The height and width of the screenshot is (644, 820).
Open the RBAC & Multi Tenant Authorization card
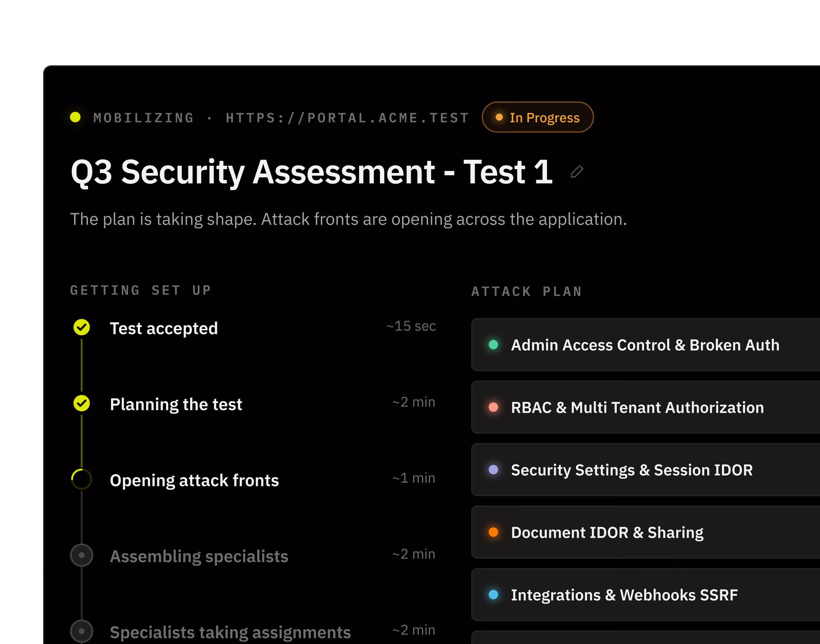(645, 407)
